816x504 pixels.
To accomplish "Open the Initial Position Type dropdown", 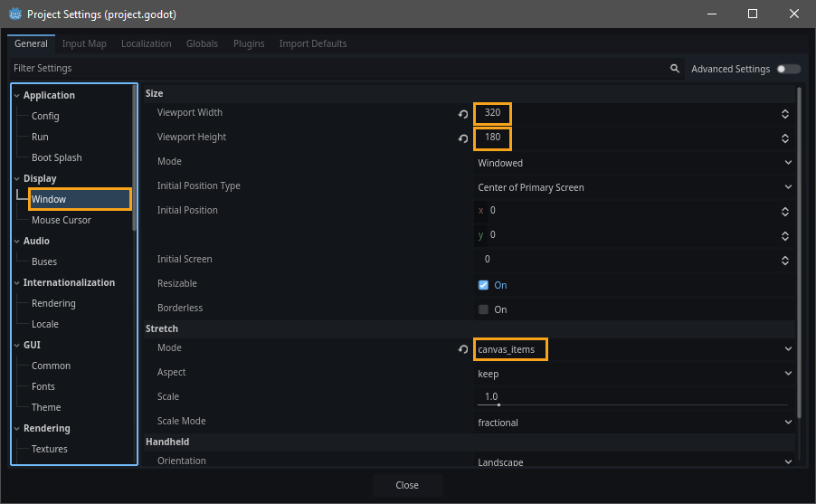I will click(x=633, y=187).
